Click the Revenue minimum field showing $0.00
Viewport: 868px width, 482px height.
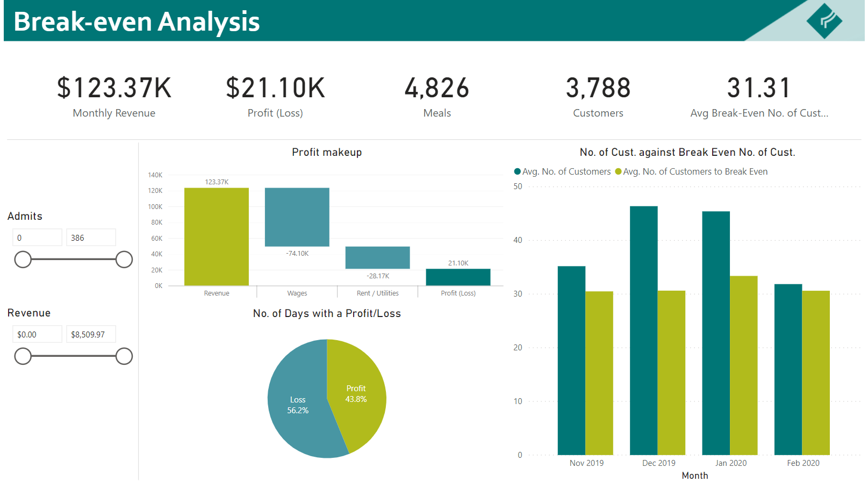click(37, 334)
